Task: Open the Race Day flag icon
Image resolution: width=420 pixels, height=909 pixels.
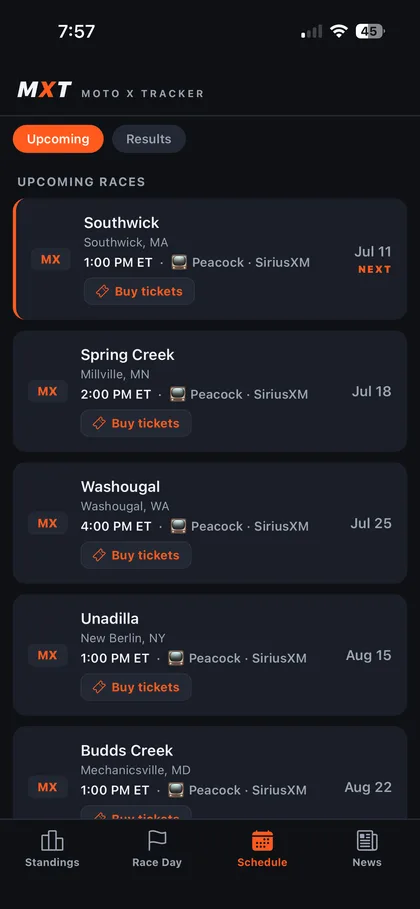Action: 157,841
